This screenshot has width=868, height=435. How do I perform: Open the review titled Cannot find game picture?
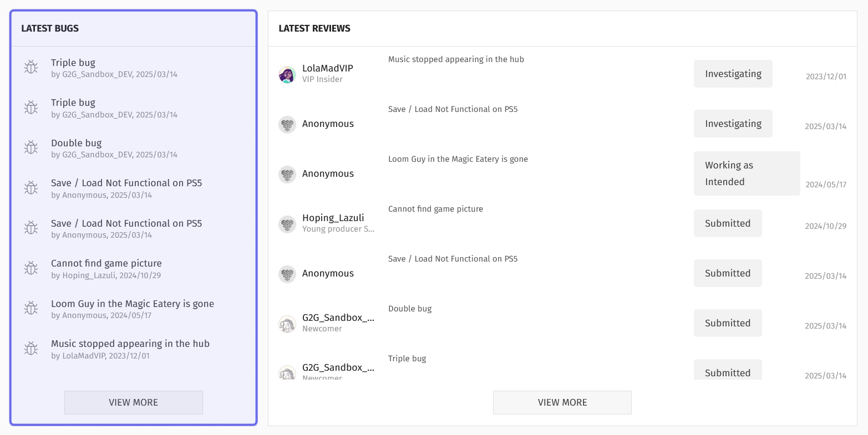435,209
